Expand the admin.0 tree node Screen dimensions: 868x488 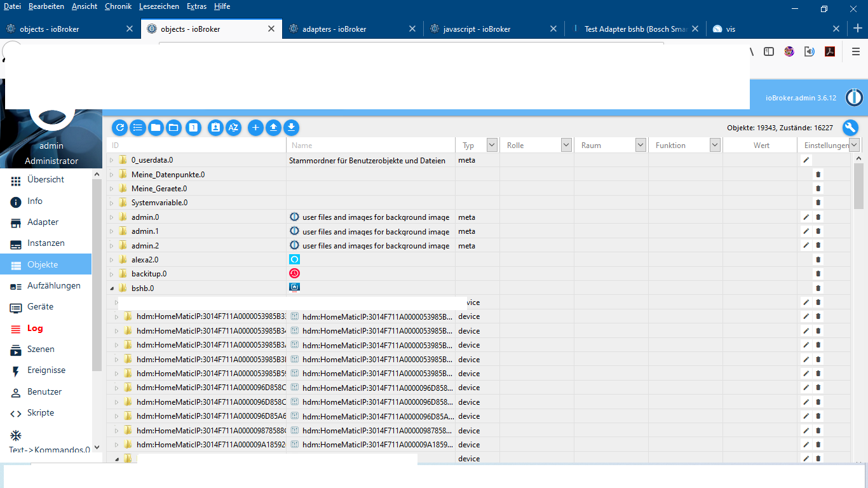point(112,217)
